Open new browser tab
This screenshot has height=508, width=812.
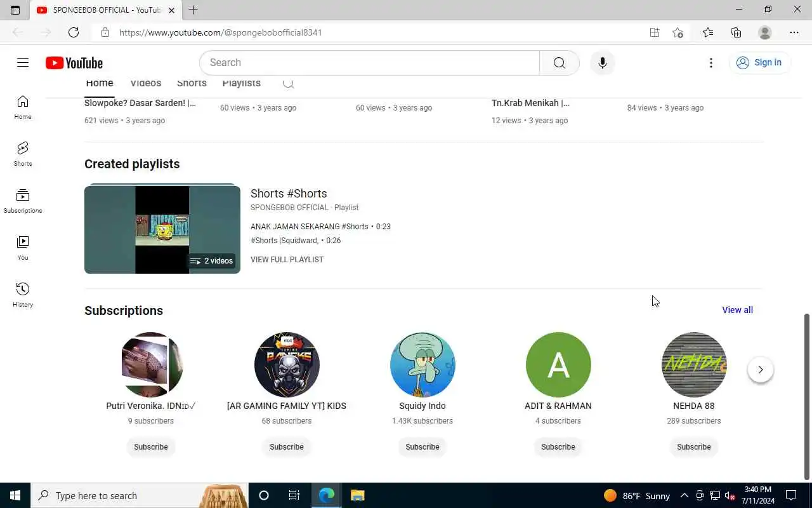tap(193, 10)
